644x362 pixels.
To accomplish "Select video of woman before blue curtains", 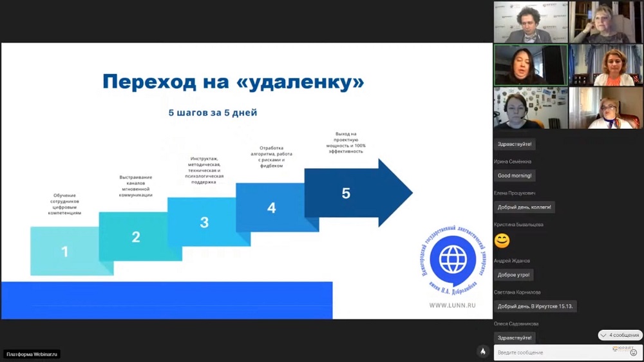I will coord(606,65).
